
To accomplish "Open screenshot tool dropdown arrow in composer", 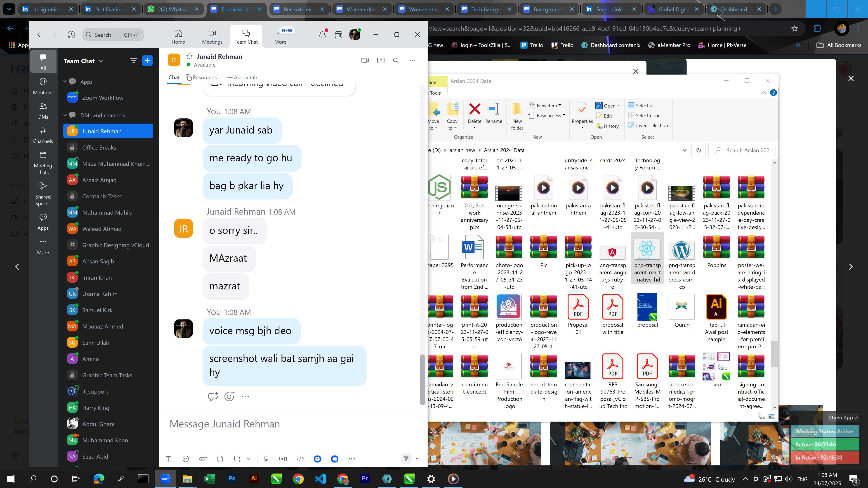I will click(248, 459).
